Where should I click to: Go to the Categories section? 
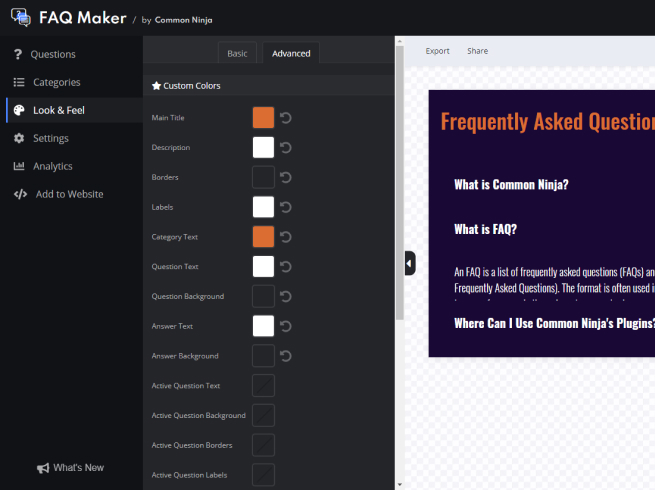tap(57, 82)
